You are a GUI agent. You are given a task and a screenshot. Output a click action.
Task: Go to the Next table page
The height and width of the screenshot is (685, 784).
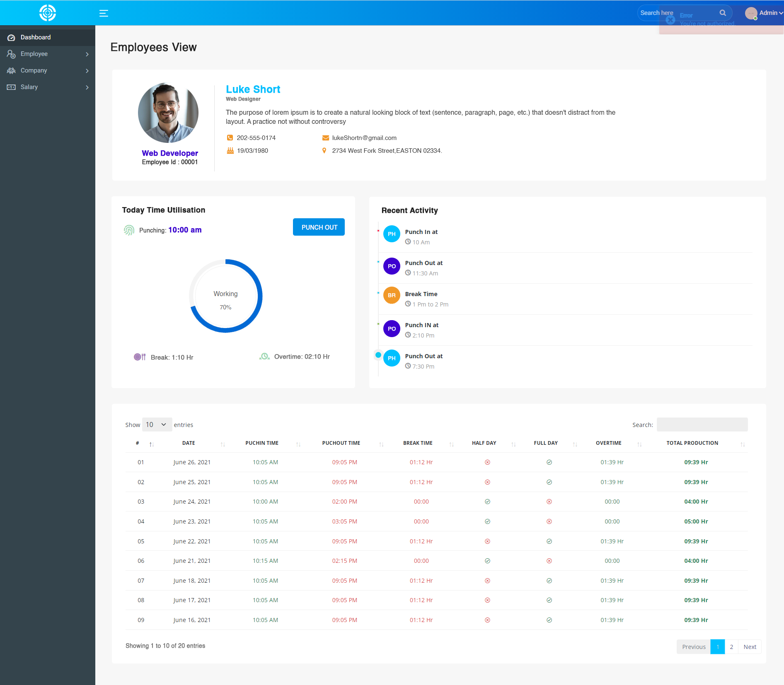[x=750, y=647]
